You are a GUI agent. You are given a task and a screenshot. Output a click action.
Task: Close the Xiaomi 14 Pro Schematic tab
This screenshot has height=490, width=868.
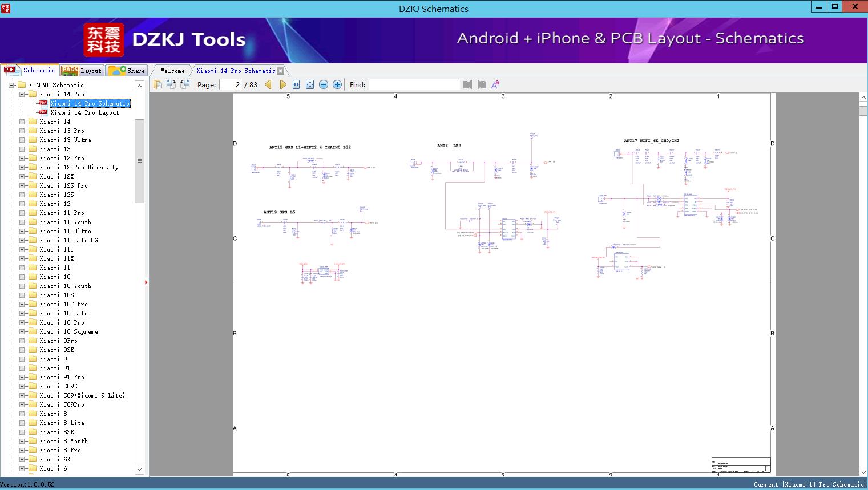(x=280, y=71)
